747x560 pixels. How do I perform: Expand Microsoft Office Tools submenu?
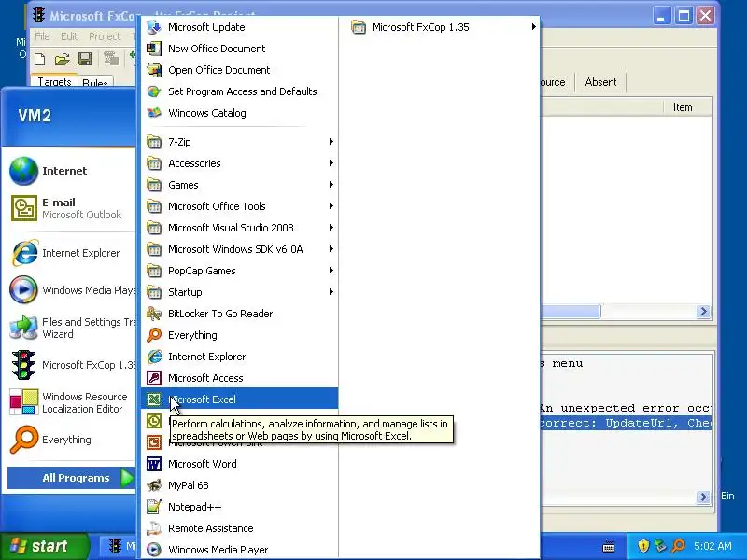239,206
